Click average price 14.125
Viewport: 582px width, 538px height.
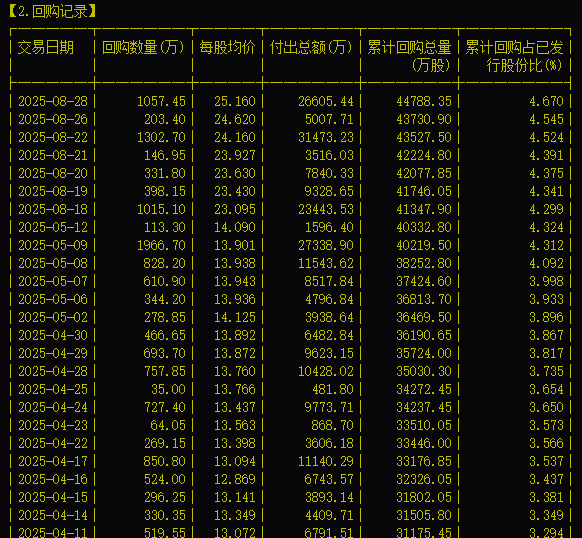(235, 317)
